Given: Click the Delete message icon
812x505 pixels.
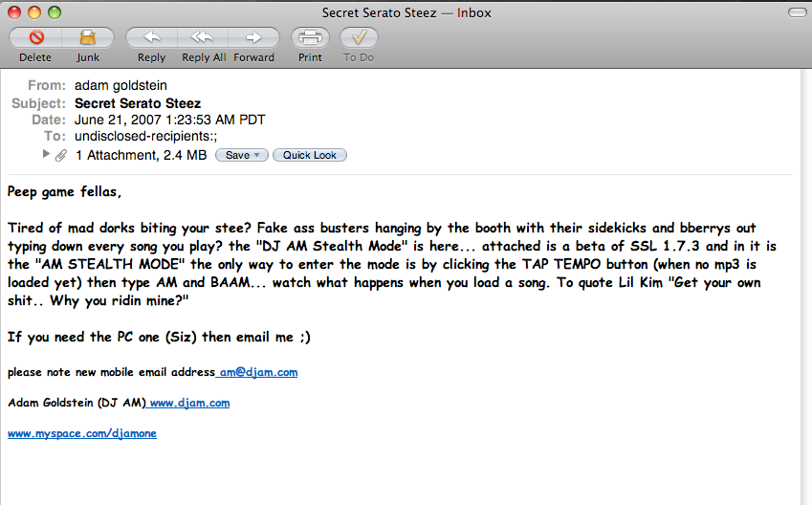Looking at the screenshot, I should [x=35, y=37].
